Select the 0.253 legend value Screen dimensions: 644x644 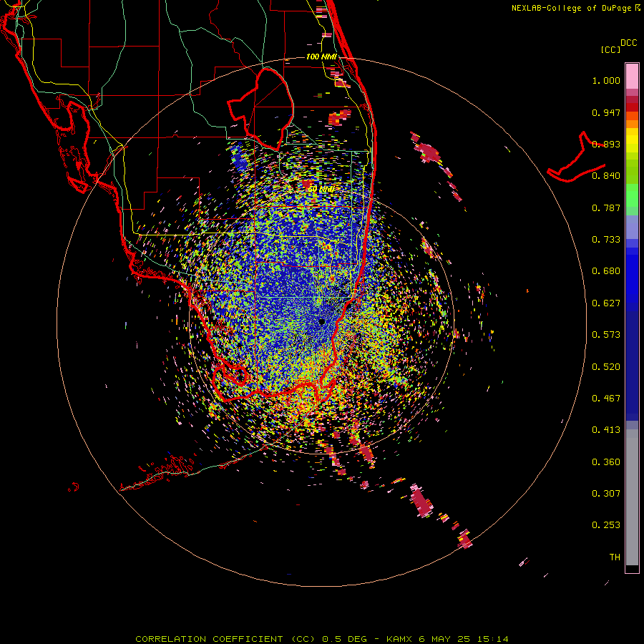pos(606,525)
